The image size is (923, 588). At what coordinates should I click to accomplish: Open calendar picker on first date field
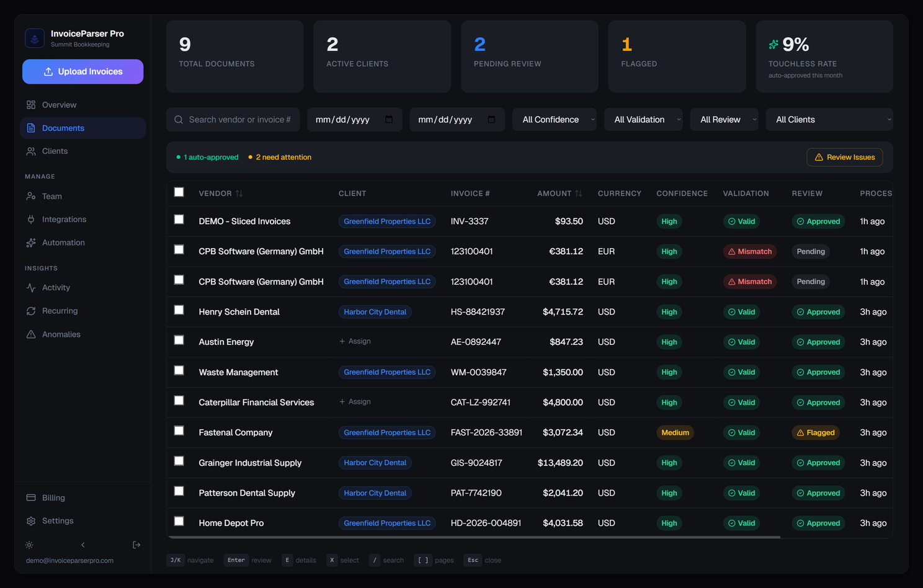389,120
